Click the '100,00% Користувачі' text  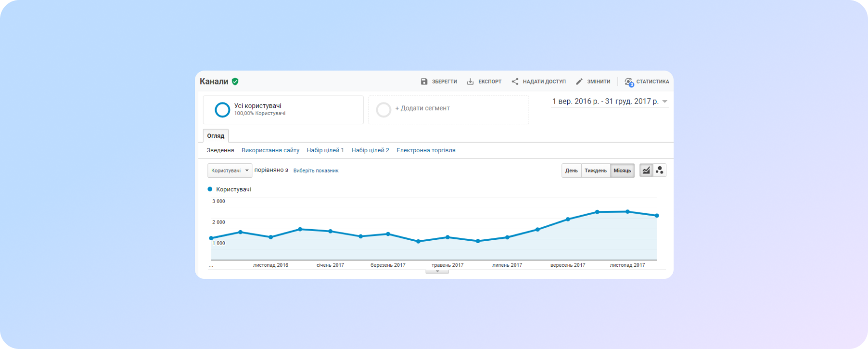260,114
